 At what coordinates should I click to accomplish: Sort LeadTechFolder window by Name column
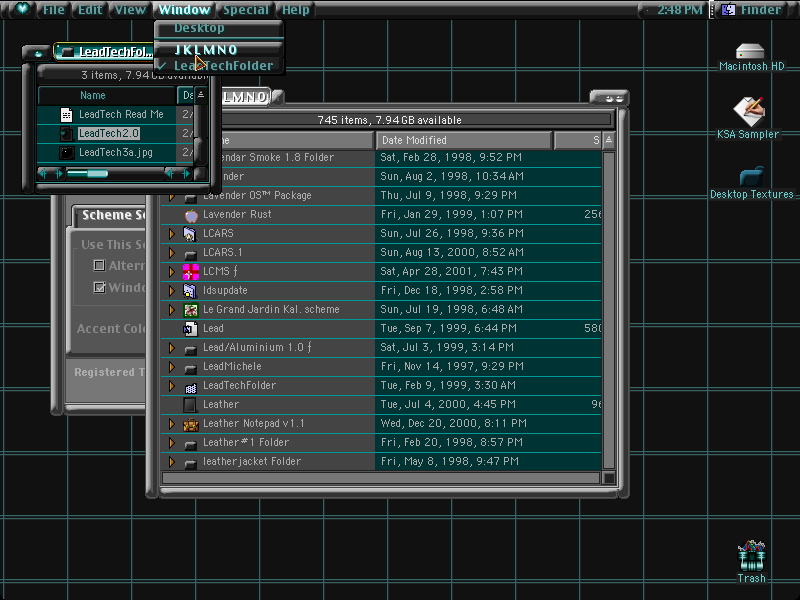107,95
